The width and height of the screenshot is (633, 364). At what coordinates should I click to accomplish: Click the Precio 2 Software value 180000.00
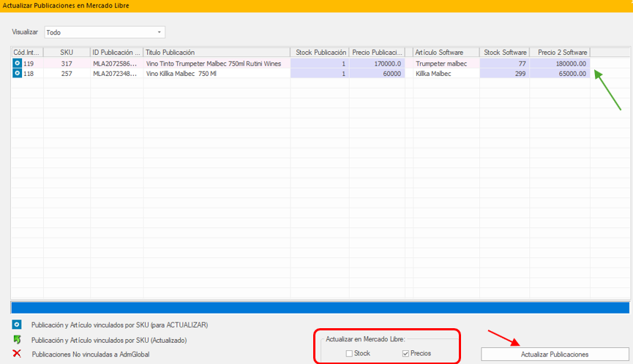click(560, 64)
